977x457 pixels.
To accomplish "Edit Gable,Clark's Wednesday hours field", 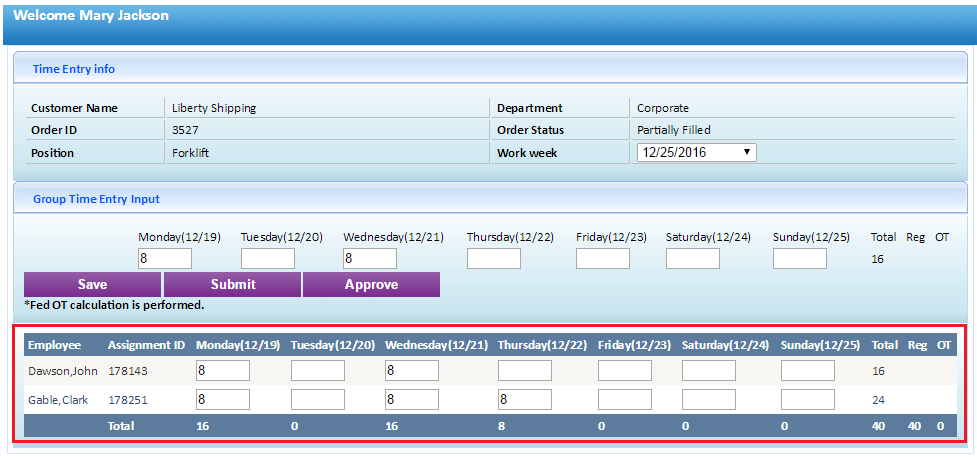I will 412,400.
